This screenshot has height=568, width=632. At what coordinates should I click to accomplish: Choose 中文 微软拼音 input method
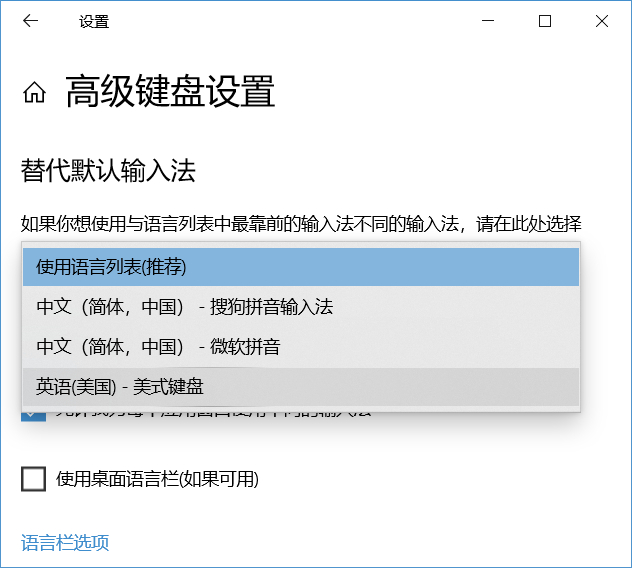click(301, 347)
